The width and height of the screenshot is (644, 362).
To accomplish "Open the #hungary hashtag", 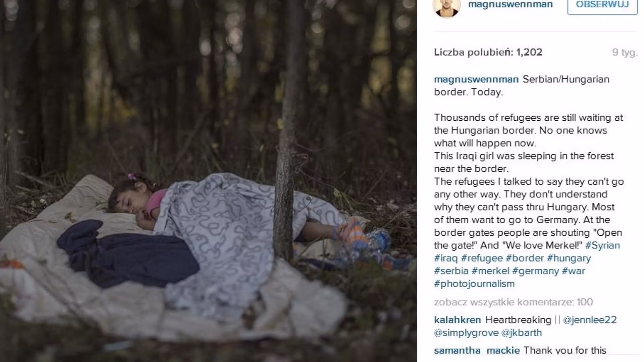I will [x=569, y=258].
